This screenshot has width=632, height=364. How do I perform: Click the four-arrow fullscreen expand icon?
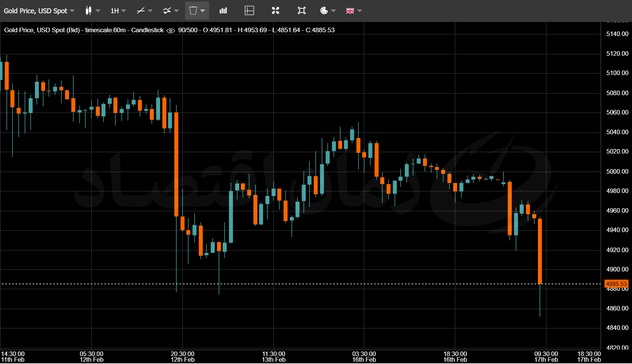click(x=275, y=11)
